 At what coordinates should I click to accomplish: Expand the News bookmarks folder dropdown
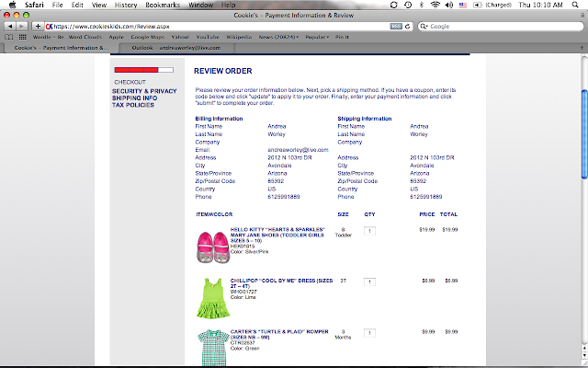coord(279,37)
